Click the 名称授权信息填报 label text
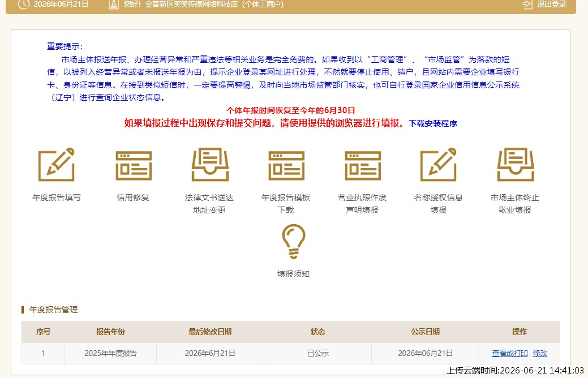This screenshot has width=588, height=378. tap(439, 204)
